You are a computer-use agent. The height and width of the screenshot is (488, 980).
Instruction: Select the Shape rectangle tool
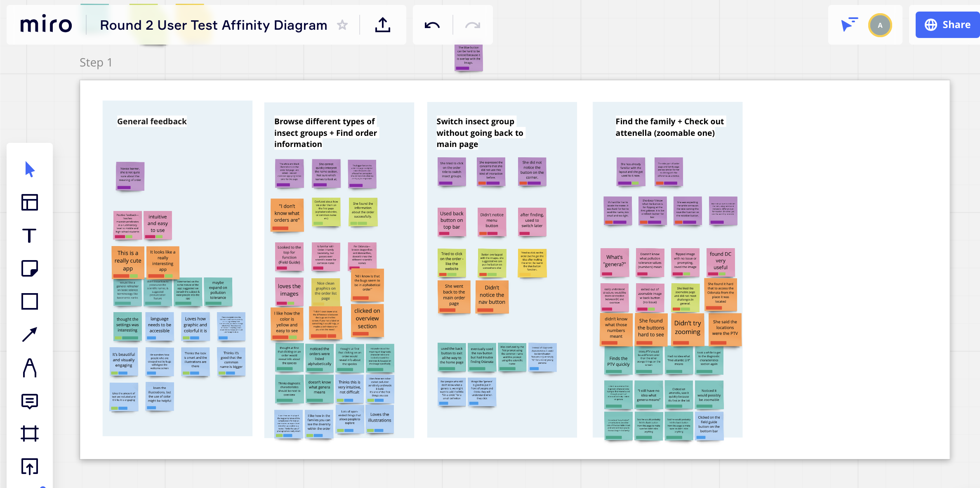click(x=30, y=301)
